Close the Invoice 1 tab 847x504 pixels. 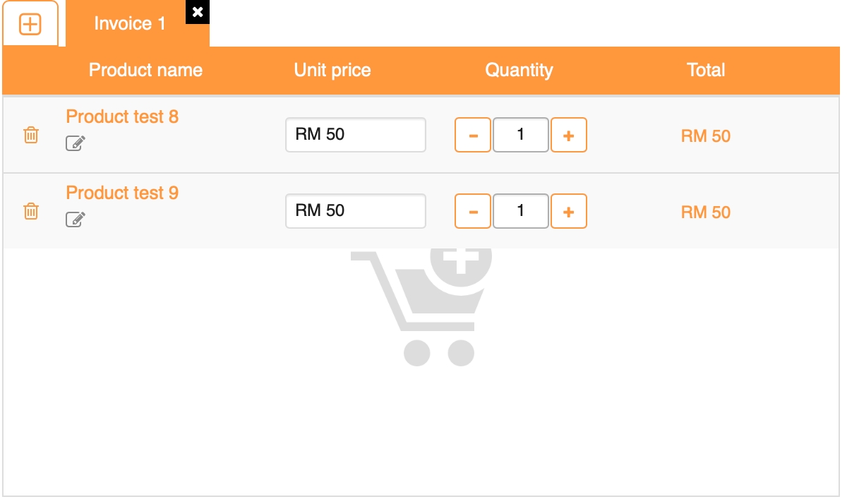tap(198, 12)
